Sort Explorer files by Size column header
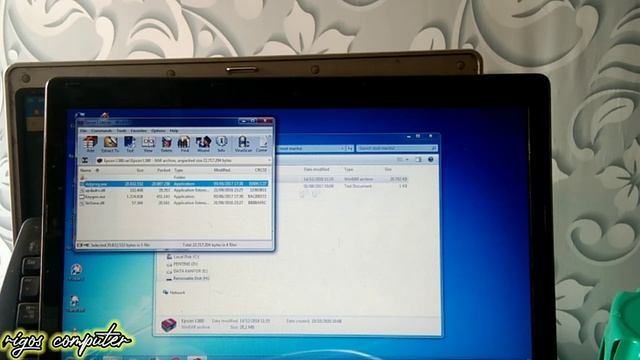640x360 pixels. 388,169
